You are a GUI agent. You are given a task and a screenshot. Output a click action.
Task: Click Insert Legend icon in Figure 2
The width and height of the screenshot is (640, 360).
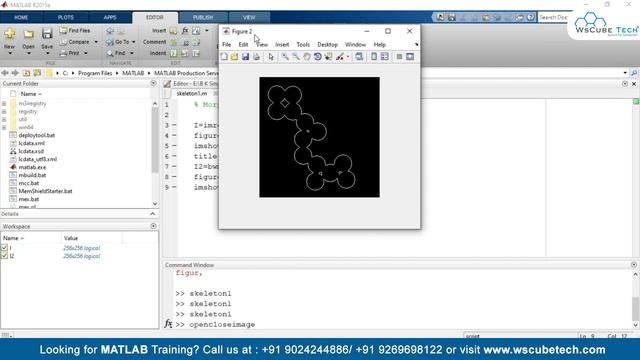(x=384, y=57)
